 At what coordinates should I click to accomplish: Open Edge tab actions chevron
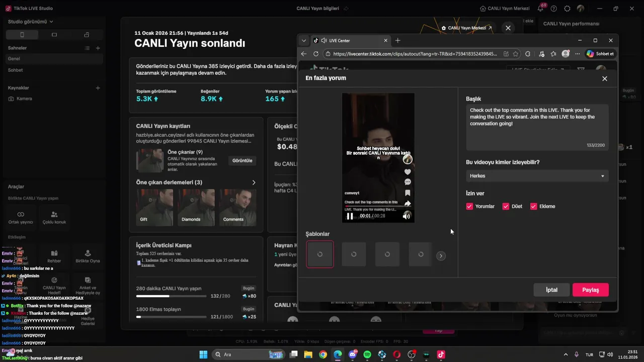tap(303, 40)
